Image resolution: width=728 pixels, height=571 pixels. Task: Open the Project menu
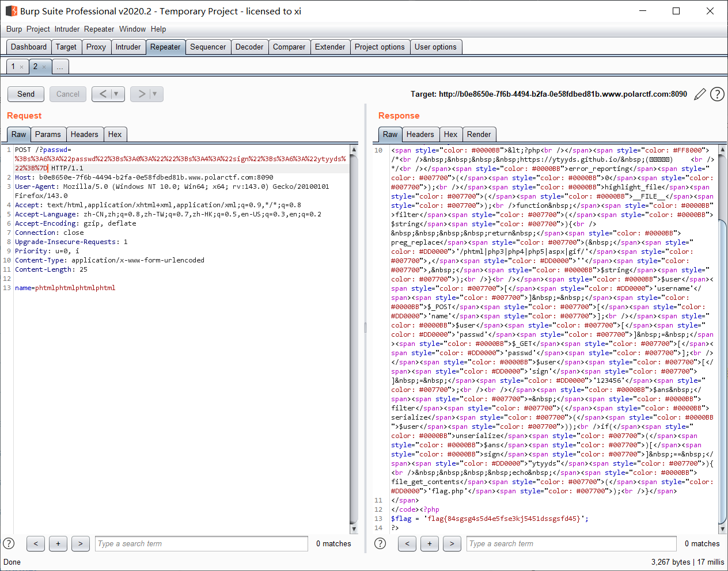pos(38,29)
